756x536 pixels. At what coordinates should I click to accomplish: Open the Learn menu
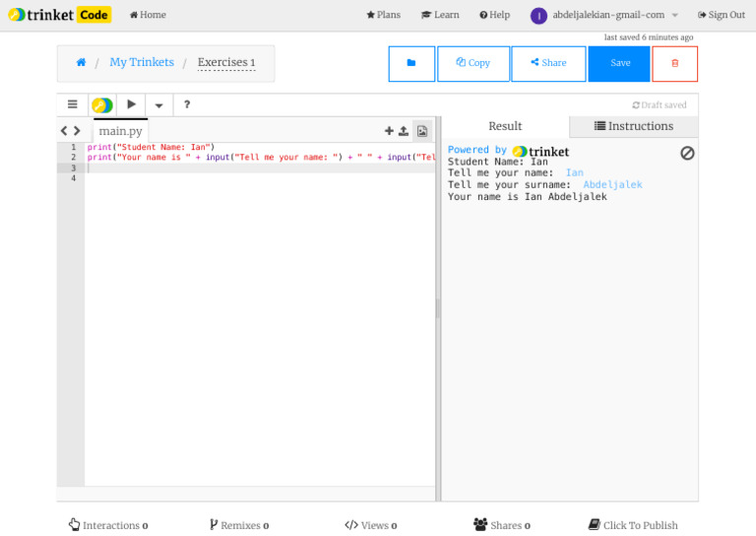(x=440, y=15)
